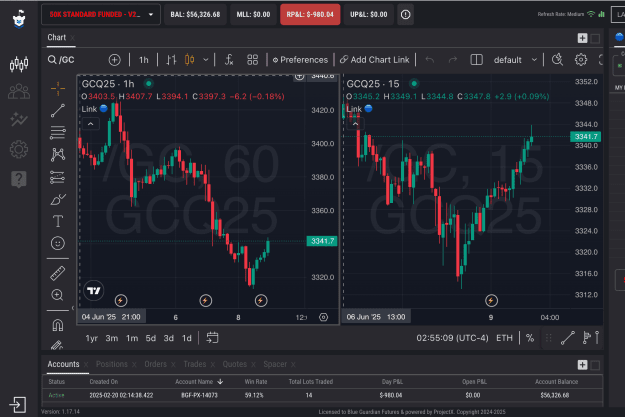Collapse the legend on 15 minute chart
Screen dimensions: 625x417
(x=355, y=124)
